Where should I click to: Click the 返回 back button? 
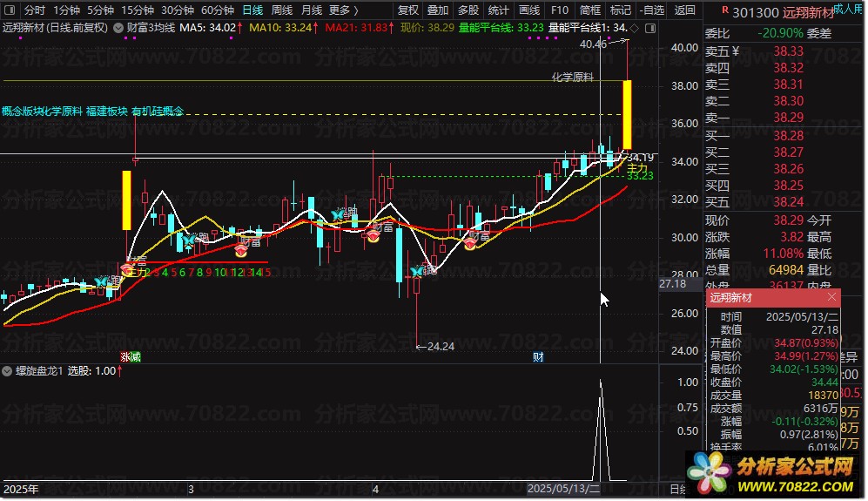[x=685, y=10]
